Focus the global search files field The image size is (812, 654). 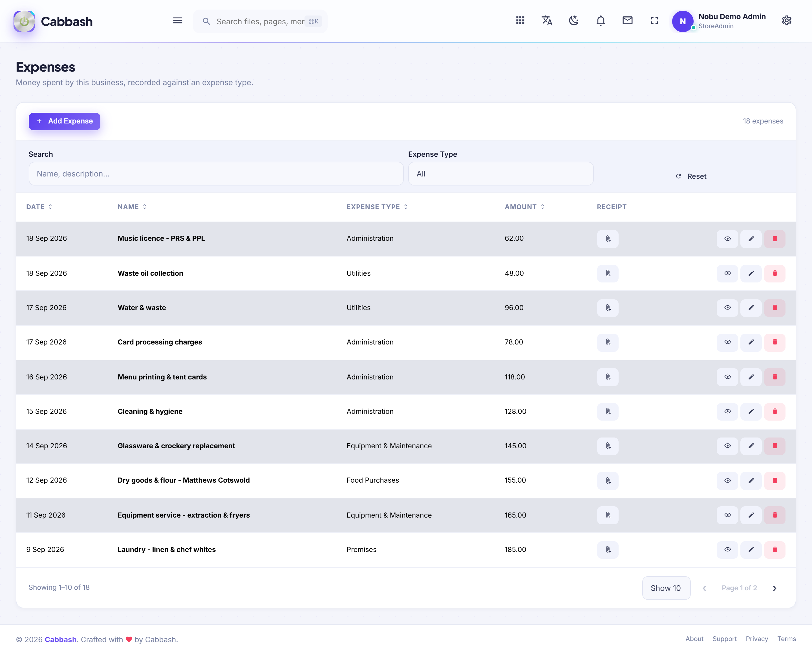(x=260, y=21)
